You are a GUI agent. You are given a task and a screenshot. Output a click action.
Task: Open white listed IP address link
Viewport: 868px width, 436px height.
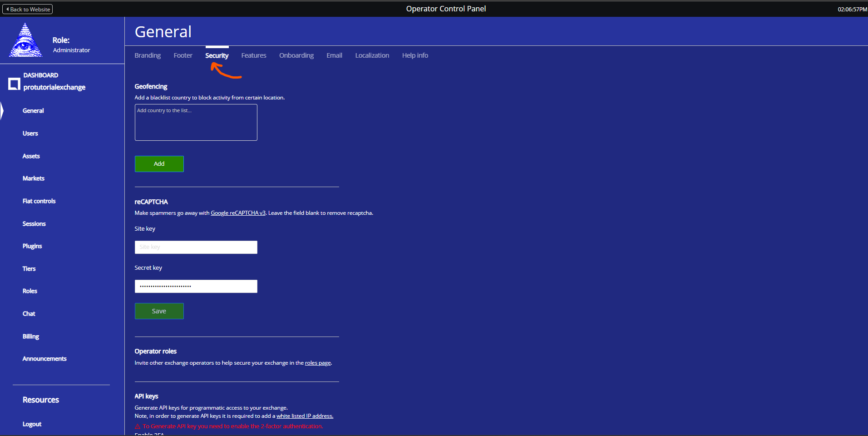[x=305, y=416]
